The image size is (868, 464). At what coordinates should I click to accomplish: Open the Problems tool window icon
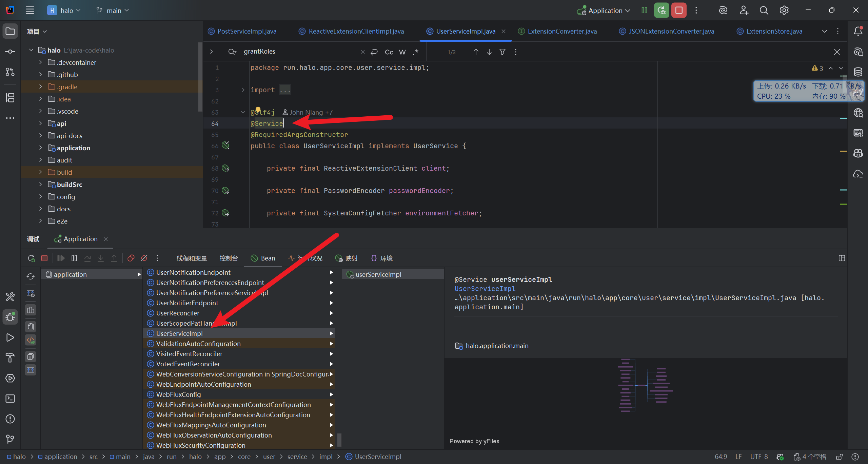(x=10, y=419)
